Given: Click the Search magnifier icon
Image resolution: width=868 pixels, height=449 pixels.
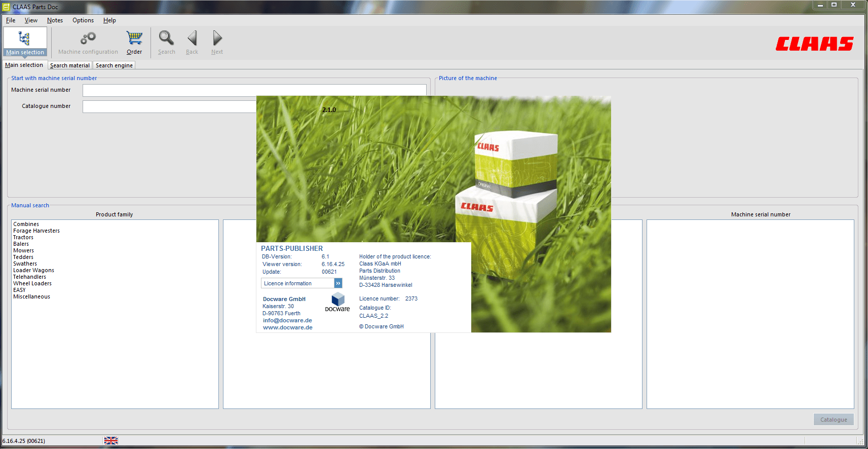Looking at the screenshot, I should [166, 38].
